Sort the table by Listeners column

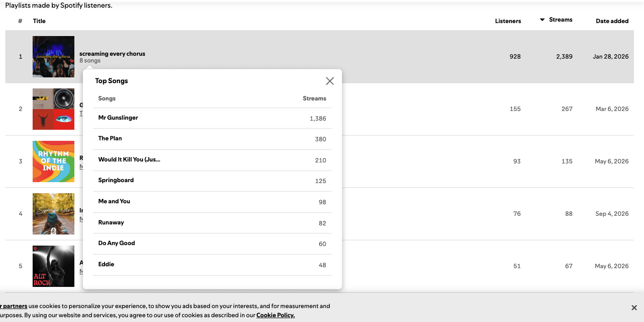508,21
